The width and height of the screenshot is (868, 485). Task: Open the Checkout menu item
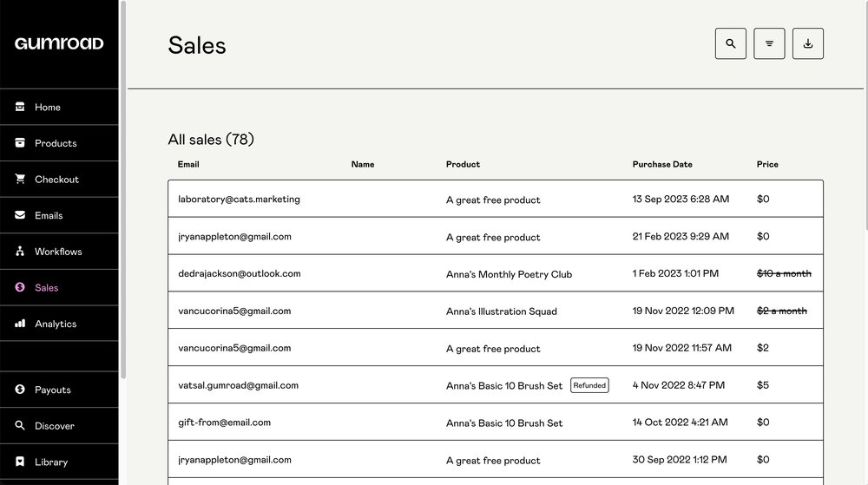point(59,180)
